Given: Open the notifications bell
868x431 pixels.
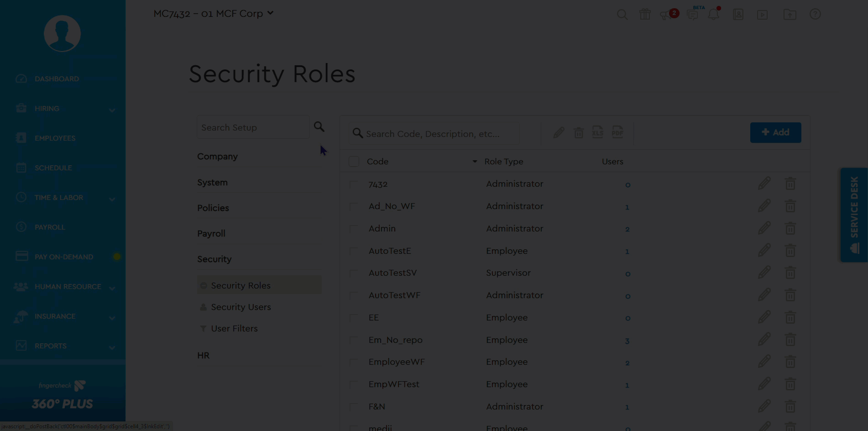Looking at the screenshot, I should coord(713,15).
